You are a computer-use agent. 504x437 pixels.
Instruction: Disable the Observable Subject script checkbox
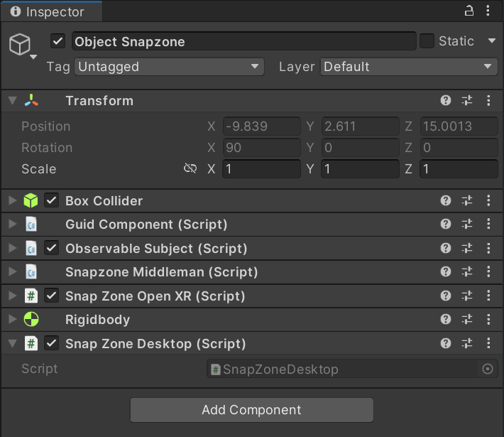point(52,249)
